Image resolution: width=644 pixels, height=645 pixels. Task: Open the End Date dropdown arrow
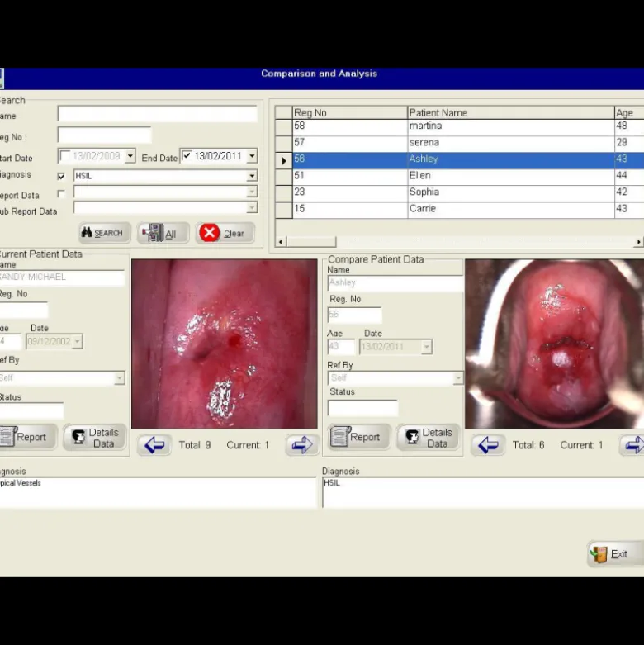[x=252, y=156]
